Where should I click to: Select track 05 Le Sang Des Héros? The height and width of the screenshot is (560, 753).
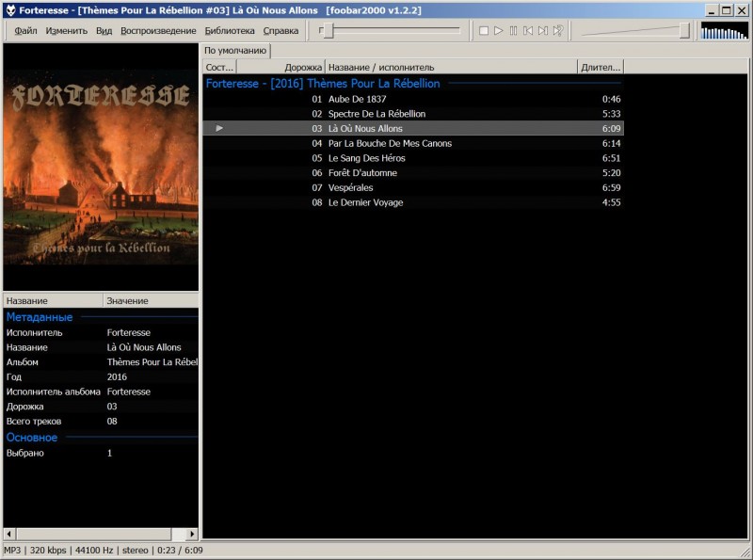coord(413,158)
